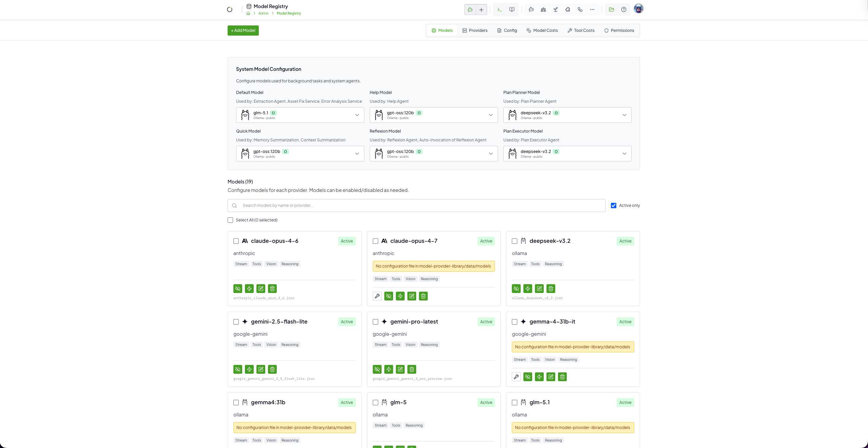The width and height of the screenshot is (868, 448).
Task: Toggle visibility eye on claude-opus-4-6 card
Action: 238,289
